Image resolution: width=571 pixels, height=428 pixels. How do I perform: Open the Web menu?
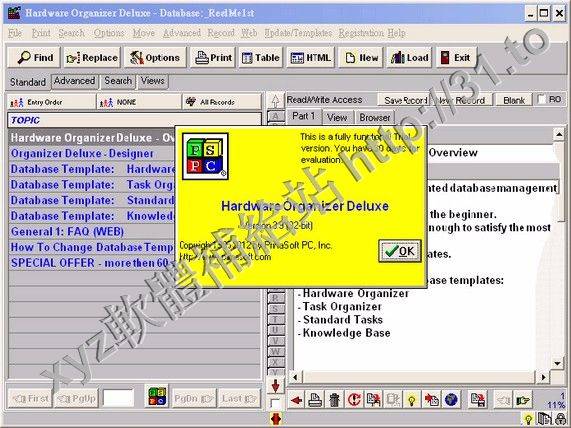[249, 33]
